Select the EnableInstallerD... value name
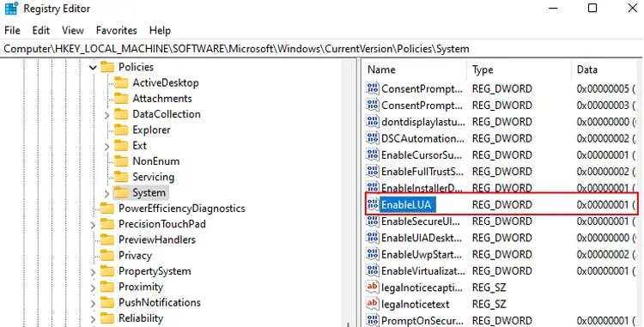 pos(422,188)
